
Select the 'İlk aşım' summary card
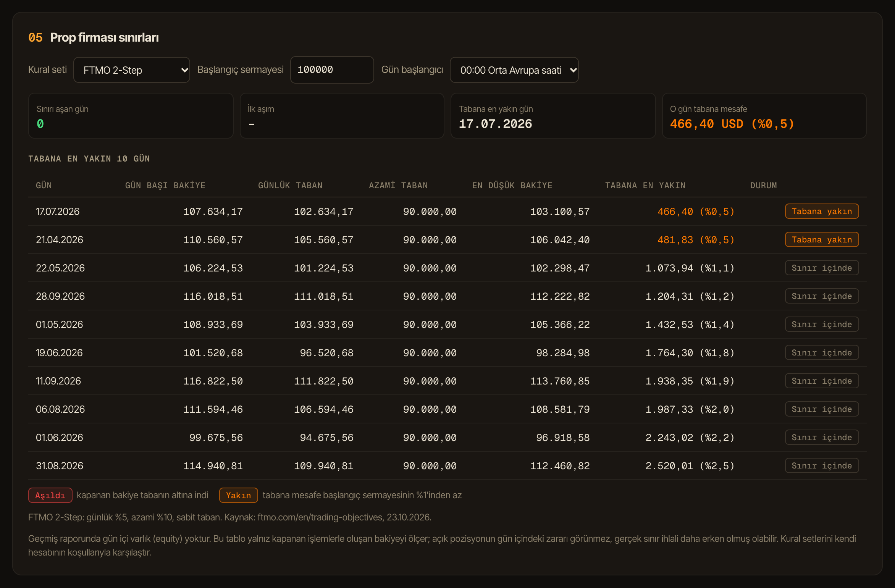coord(342,116)
